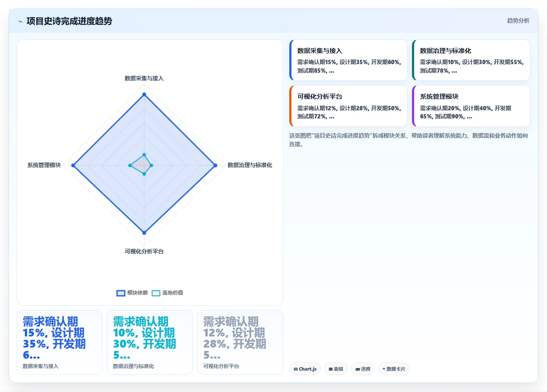Click the teal 落地价值 legend swatch
This screenshot has height=392, width=547.
click(x=156, y=293)
